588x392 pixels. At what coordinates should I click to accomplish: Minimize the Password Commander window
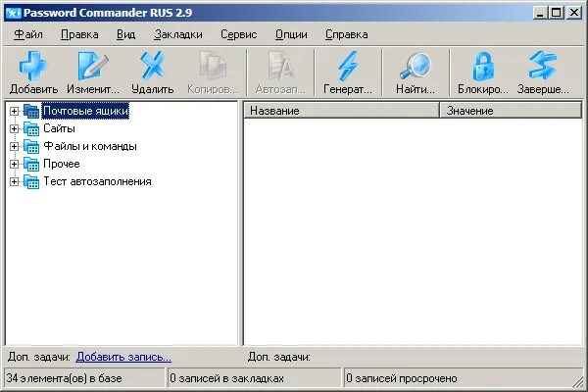click(540, 13)
